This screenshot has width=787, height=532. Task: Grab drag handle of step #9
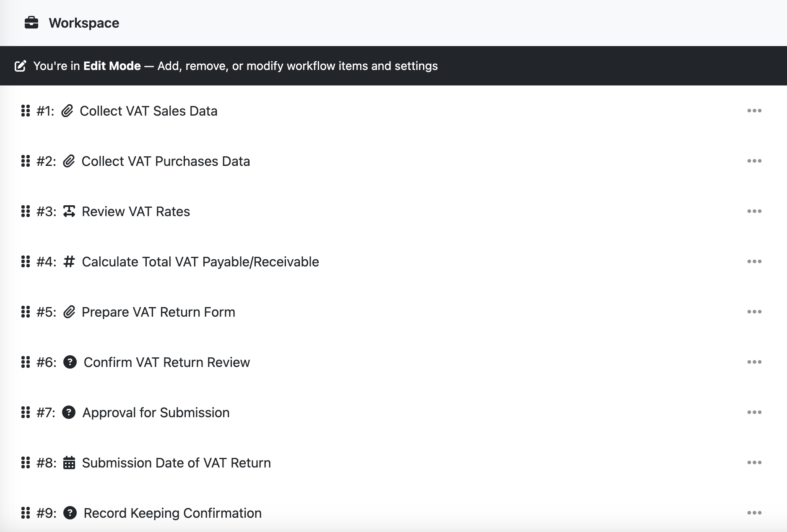[x=26, y=513]
